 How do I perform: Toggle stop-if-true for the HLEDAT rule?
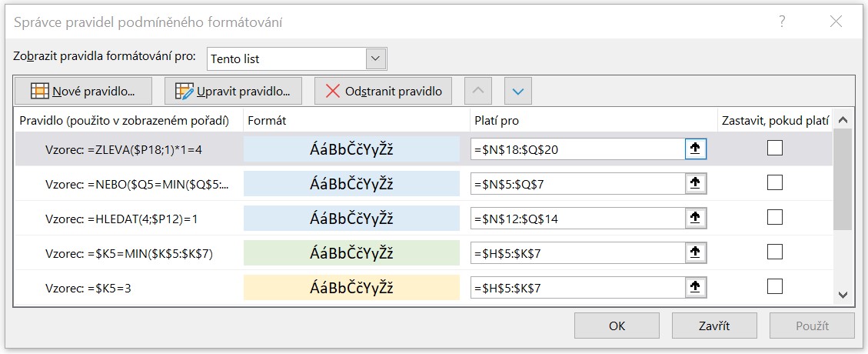pos(775,217)
